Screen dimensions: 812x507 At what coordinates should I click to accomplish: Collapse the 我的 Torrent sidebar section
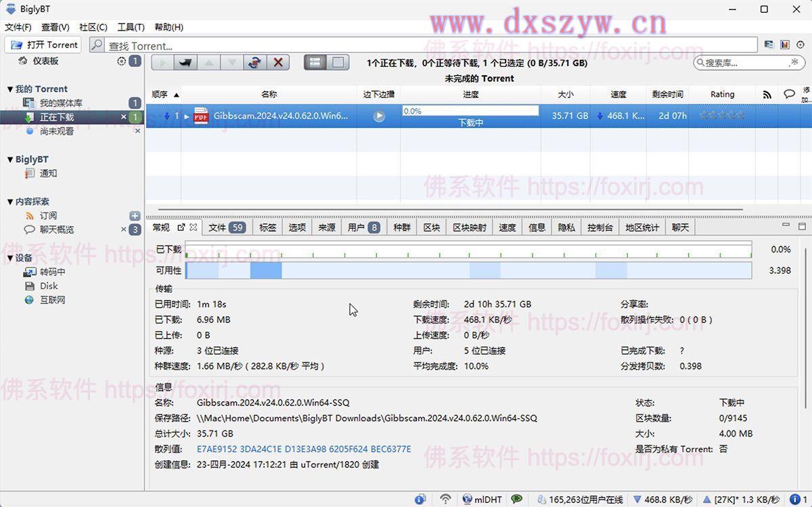pyautogui.click(x=10, y=89)
